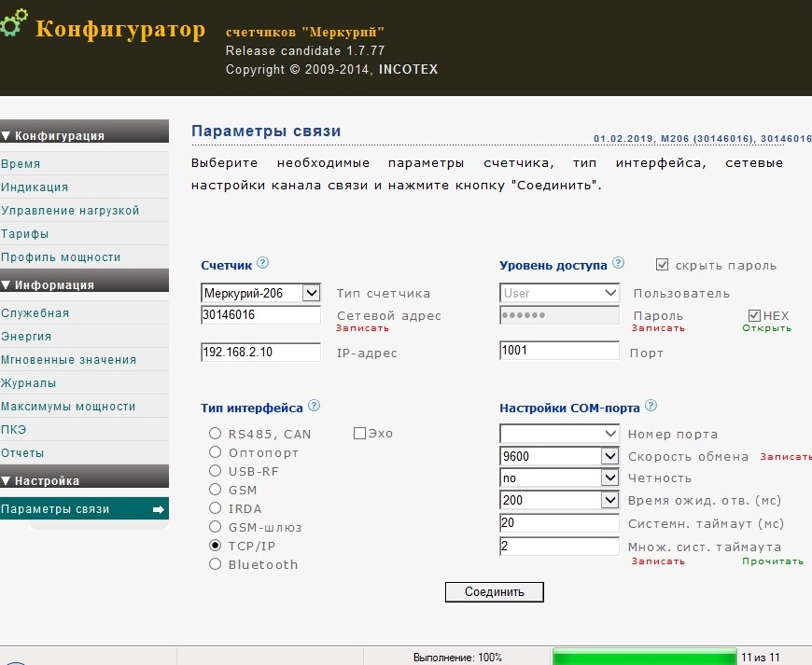Click the IP-адрес input field

260,352
